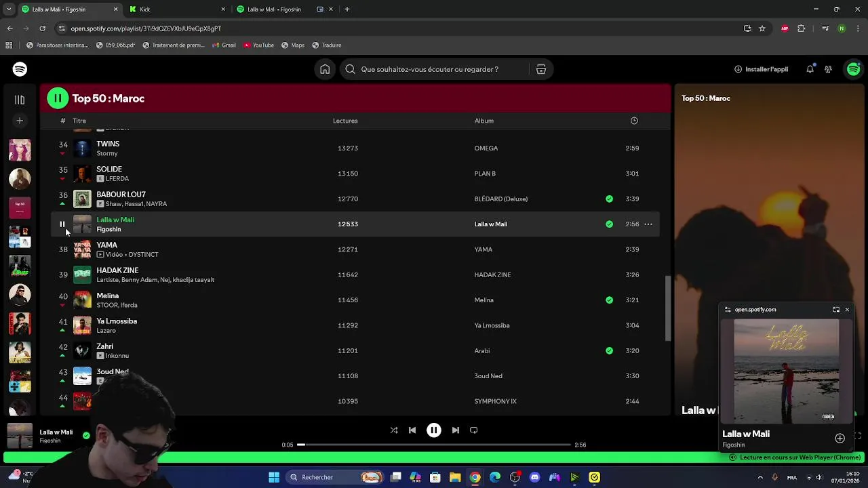The width and height of the screenshot is (868, 488).
Task: Toggle saved checkmark on Melina row
Action: 609,300
